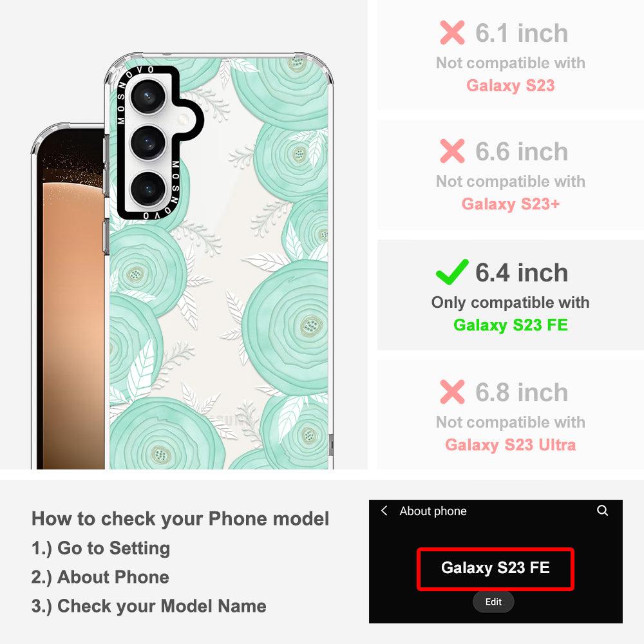This screenshot has width=644, height=644.
Task: Click the About phone header title
Action: tap(433, 511)
